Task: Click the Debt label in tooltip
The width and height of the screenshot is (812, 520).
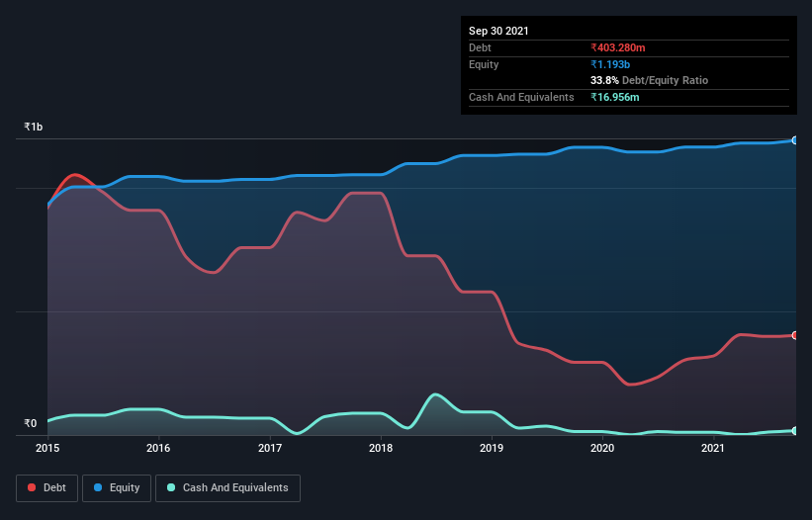Action: [480, 47]
